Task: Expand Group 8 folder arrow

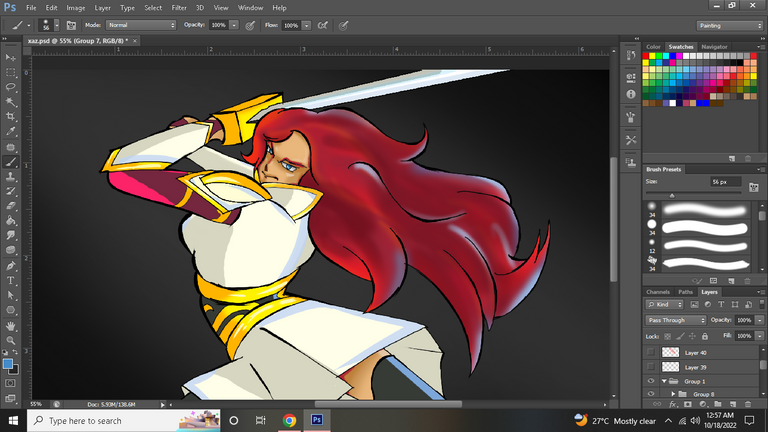Action: [673, 394]
